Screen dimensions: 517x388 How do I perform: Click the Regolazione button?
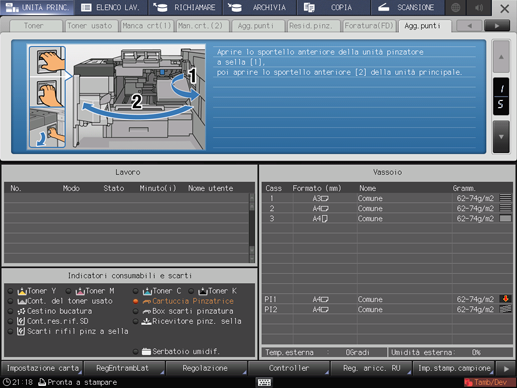coord(205,368)
